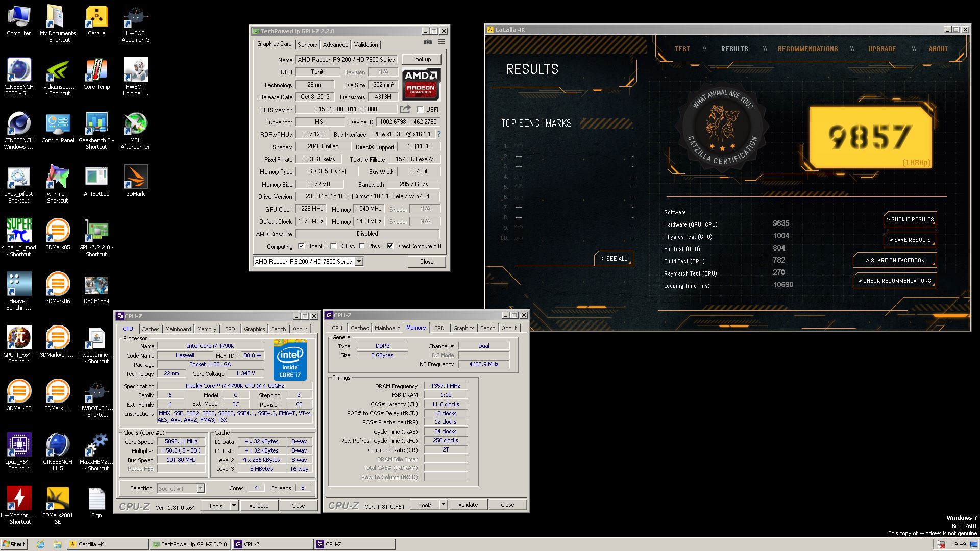
Task: Switch to the Sensors tab in GPU-Z
Action: click(307, 45)
